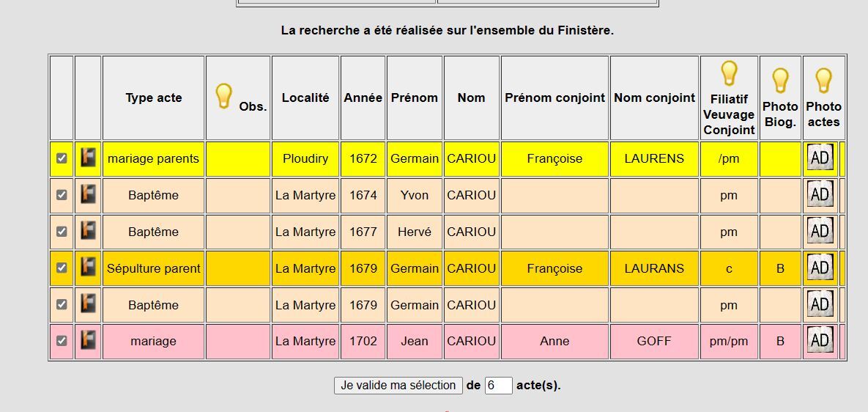
Task: Click the B biography cell for Sépulture parent
Action: 780,268
